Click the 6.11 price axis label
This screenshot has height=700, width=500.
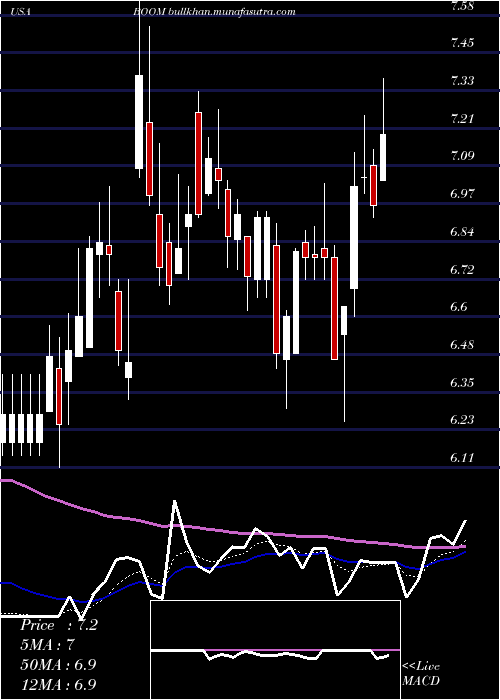pyautogui.click(x=462, y=458)
